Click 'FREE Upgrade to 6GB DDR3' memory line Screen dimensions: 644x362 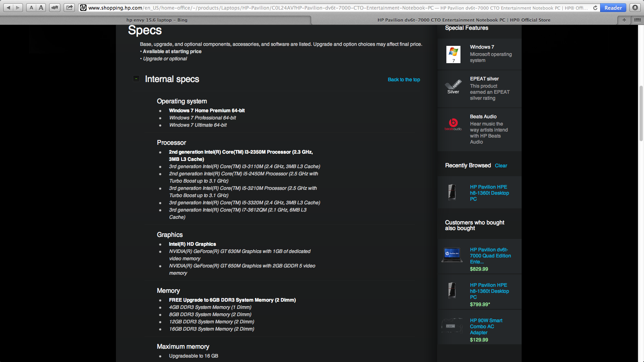click(x=232, y=300)
